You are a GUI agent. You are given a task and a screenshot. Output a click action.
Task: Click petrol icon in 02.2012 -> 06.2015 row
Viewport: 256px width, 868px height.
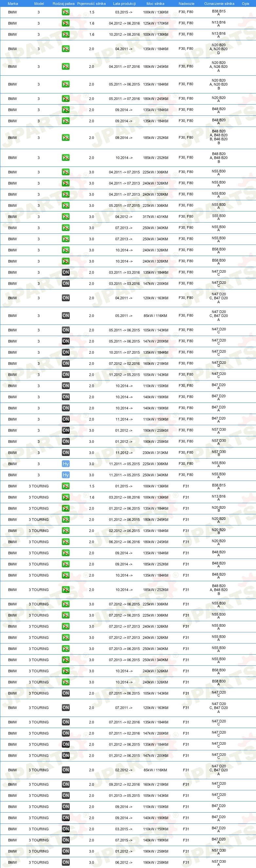point(65,531)
